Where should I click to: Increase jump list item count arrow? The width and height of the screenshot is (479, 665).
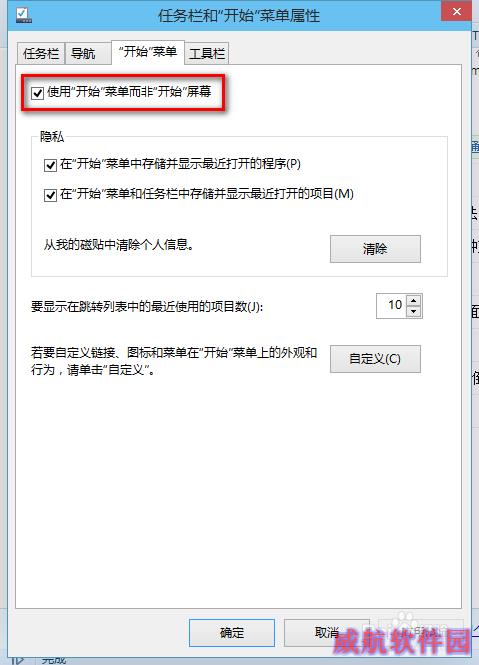(414, 300)
